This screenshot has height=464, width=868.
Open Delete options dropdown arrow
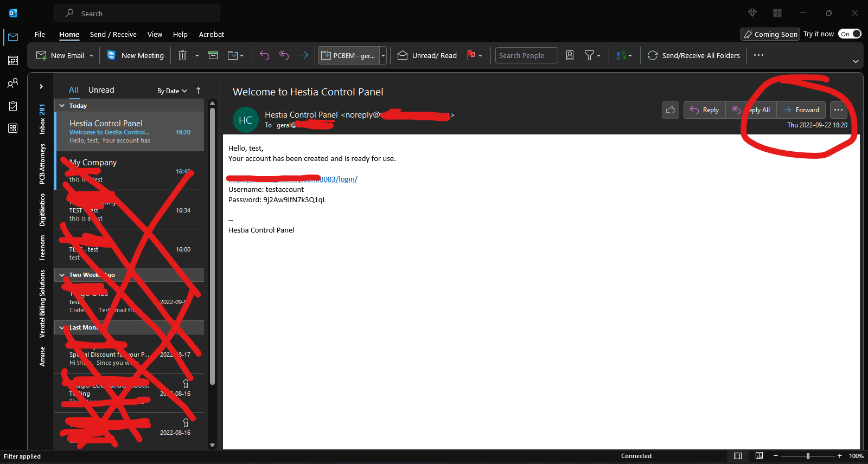coord(197,55)
